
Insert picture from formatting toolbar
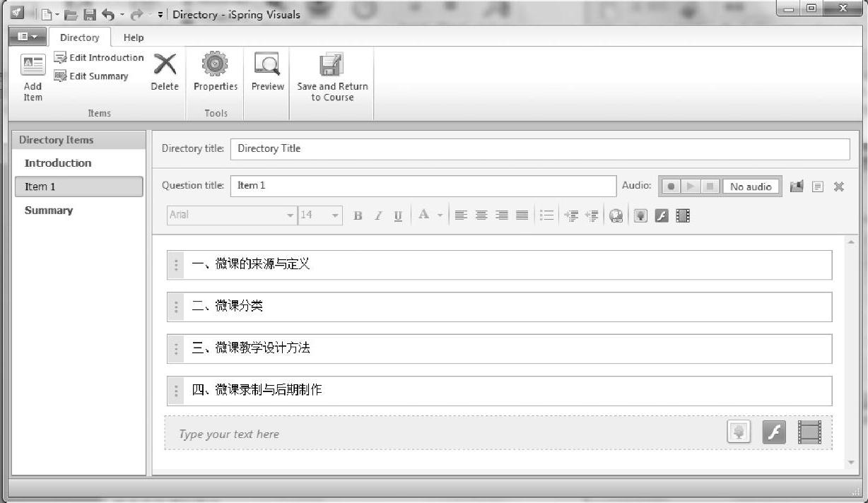pos(640,215)
